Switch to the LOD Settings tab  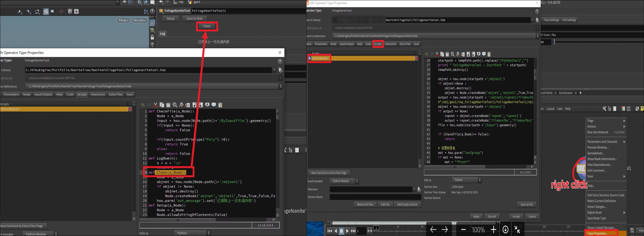569,20
